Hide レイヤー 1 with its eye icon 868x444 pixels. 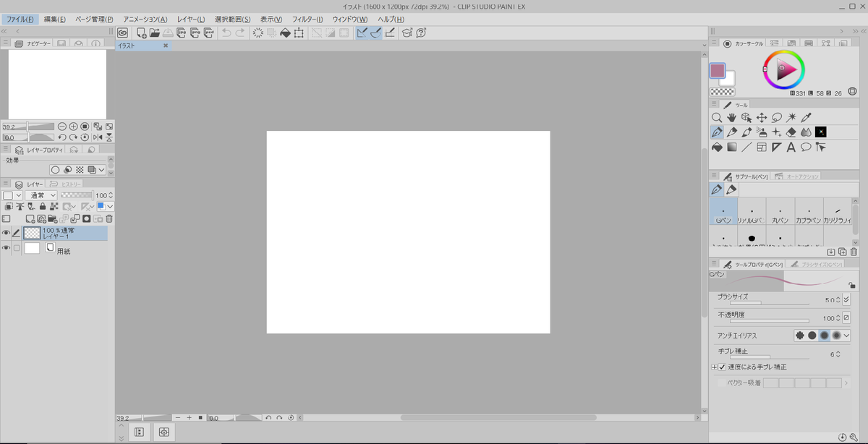pyautogui.click(x=6, y=233)
